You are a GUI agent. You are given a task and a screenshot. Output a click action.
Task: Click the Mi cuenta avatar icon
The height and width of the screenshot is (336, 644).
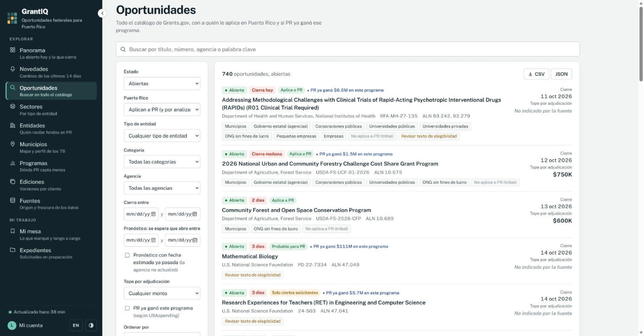[x=12, y=325]
